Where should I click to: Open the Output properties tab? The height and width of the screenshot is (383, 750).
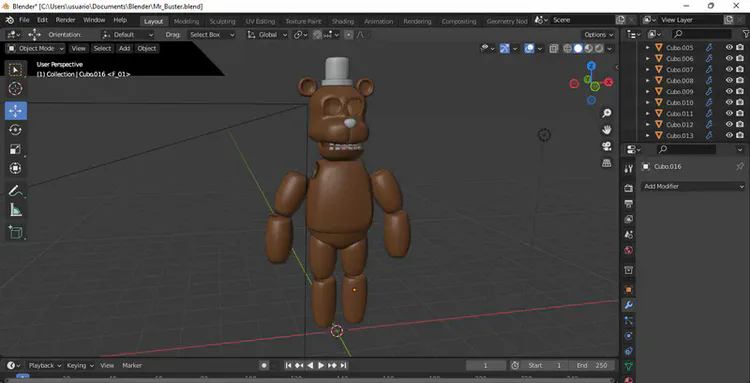pos(629,204)
